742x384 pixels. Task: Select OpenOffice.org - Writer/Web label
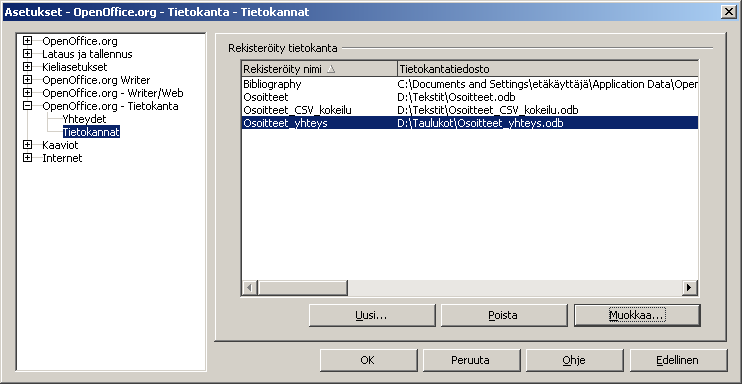[x=113, y=93]
